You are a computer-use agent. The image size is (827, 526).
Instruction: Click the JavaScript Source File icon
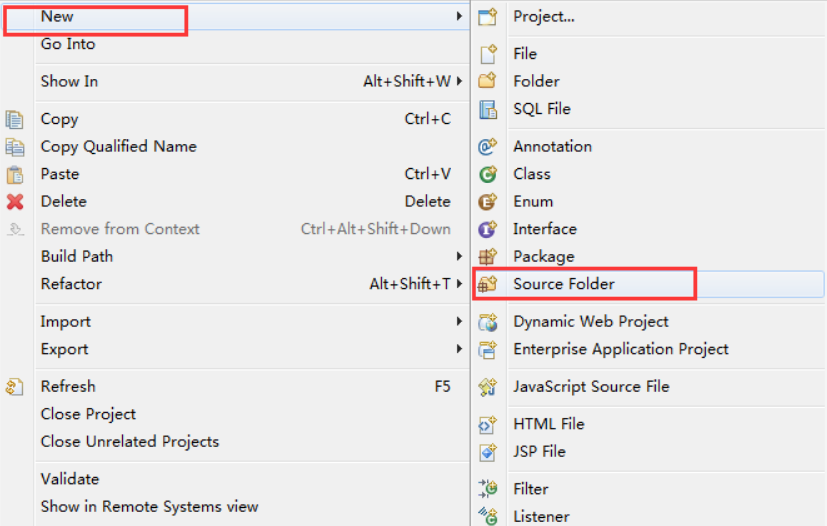(x=487, y=387)
